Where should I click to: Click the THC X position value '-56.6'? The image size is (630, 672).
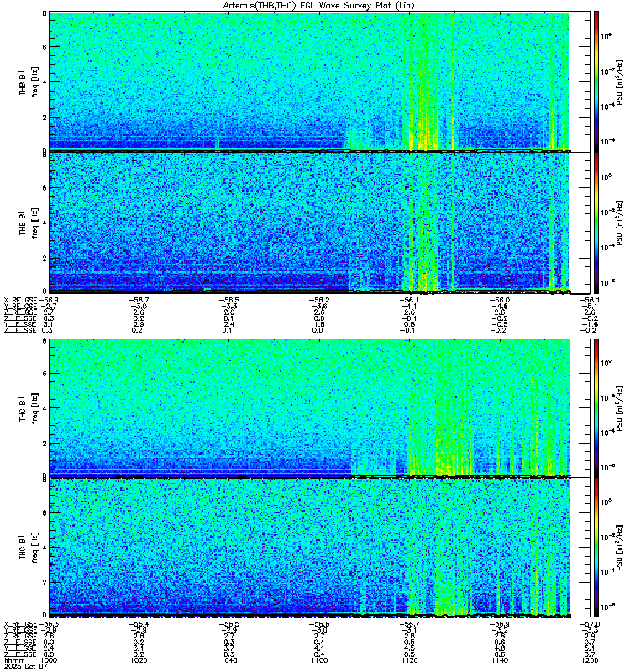[319, 624]
